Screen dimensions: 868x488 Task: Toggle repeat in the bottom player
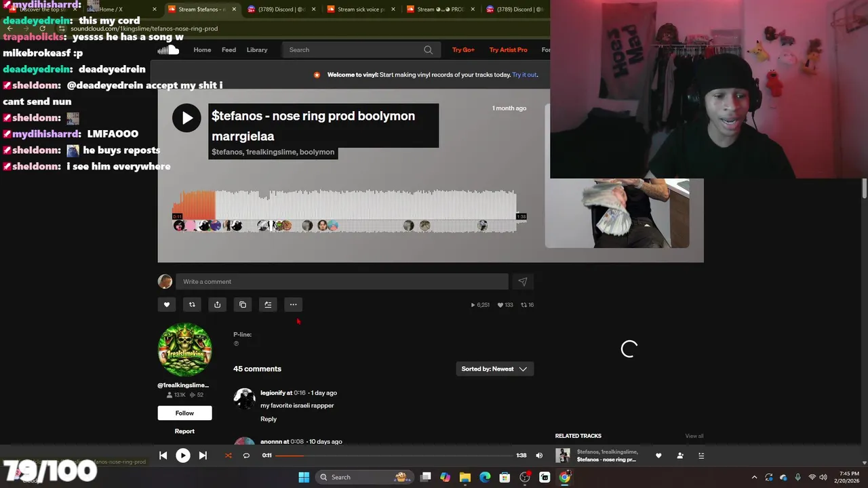[246, 455]
